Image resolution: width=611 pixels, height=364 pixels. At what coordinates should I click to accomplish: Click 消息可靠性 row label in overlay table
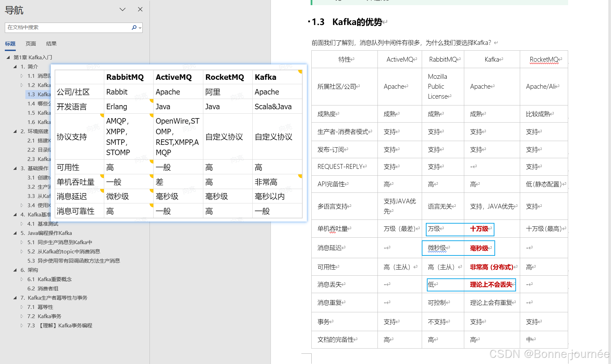pyautogui.click(x=75, y=211)
